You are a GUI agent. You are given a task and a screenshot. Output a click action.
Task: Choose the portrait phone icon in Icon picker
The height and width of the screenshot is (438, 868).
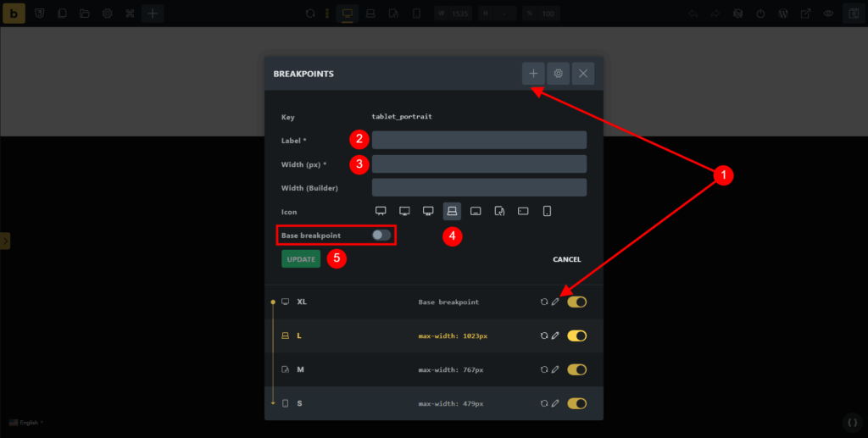coord(547,211)
